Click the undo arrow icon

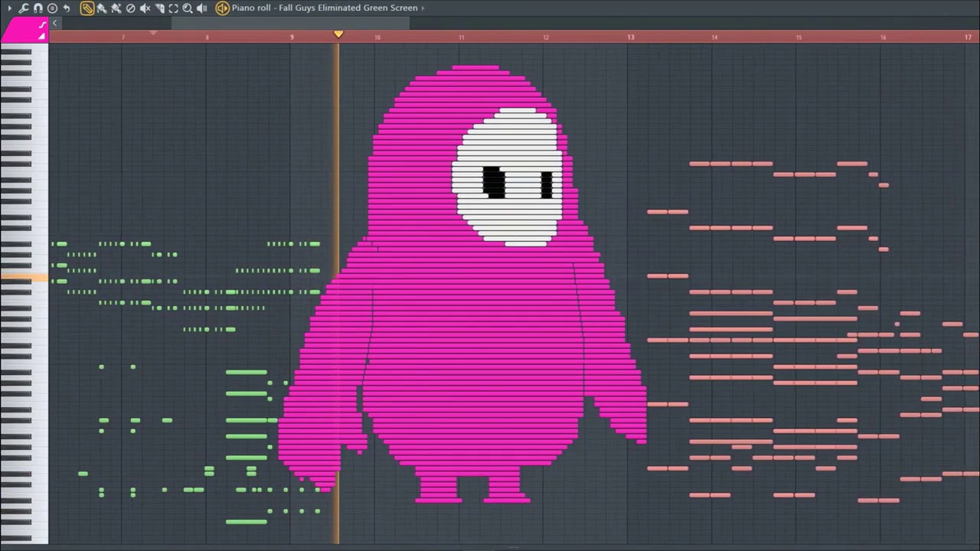67,8
